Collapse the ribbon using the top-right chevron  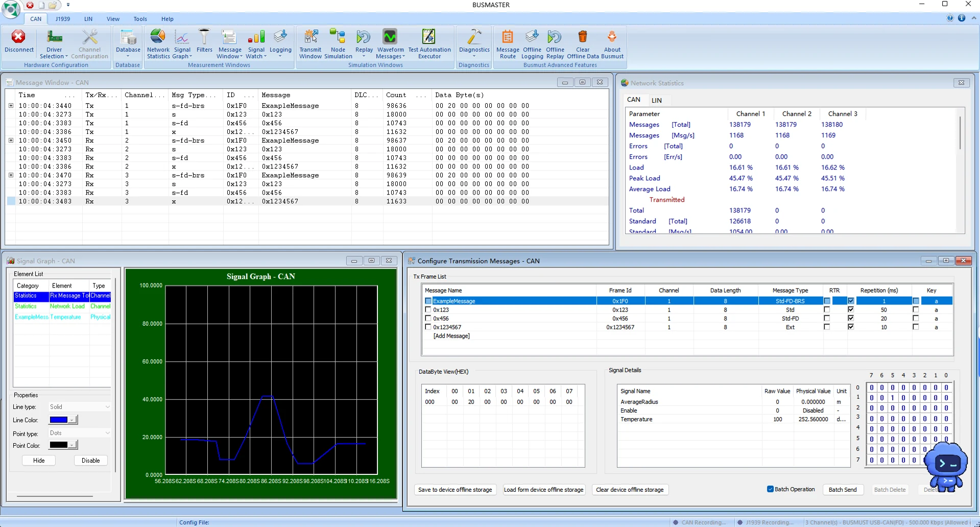pyautogui.click(x=973, y=18)
